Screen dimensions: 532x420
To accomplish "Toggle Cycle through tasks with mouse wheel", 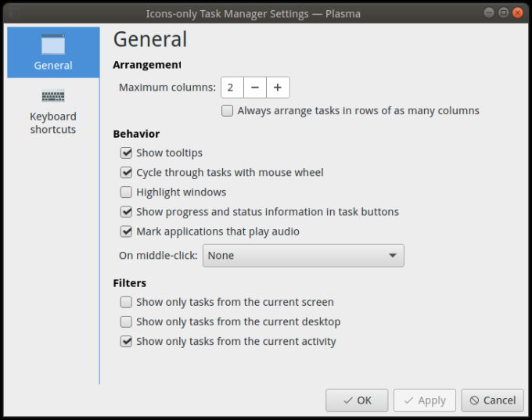I will pyautogui.click(x=126, y=173).
